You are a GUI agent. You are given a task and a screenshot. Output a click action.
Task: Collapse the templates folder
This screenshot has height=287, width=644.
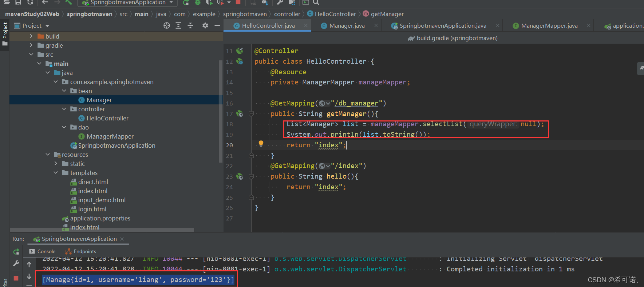56,172
